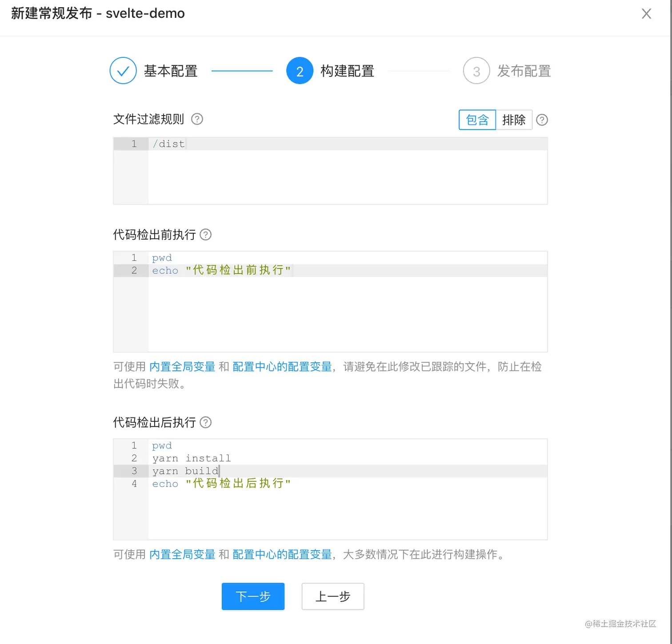Click the 上一步 button
This screenshot has height=644, width=672.
[x=333, y=596]
